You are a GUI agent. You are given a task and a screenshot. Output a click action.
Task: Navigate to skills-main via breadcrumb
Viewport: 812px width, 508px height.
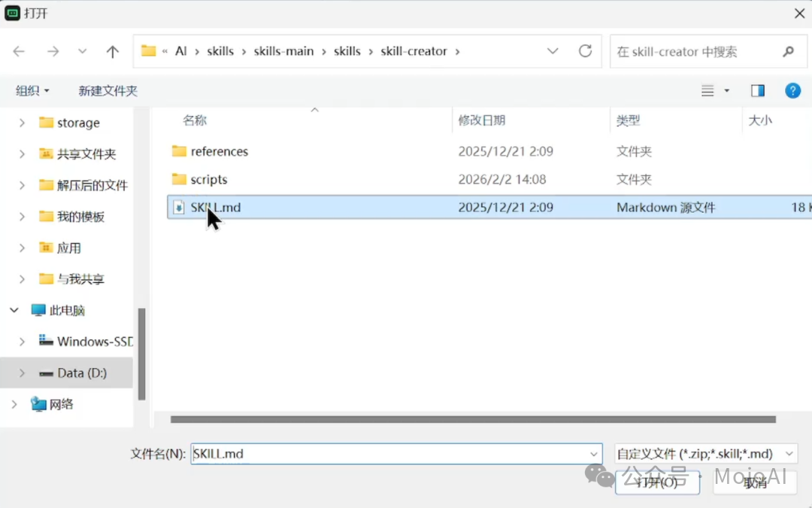click(283, 51)
